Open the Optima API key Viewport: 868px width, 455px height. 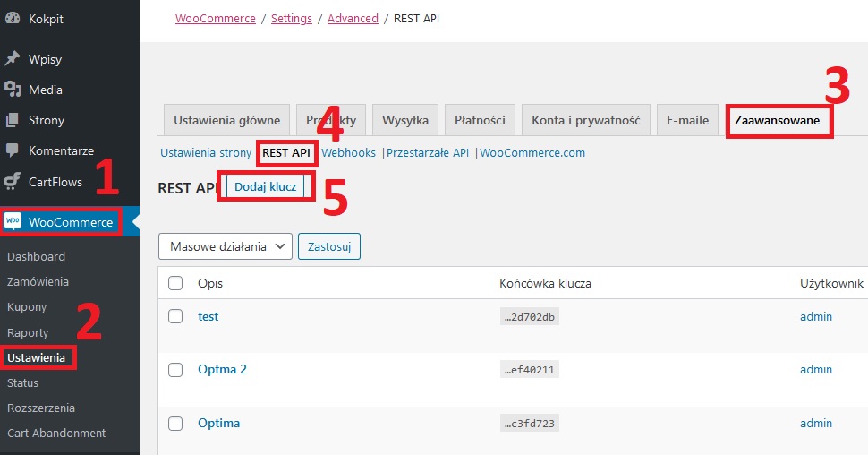tap(218, 423)
